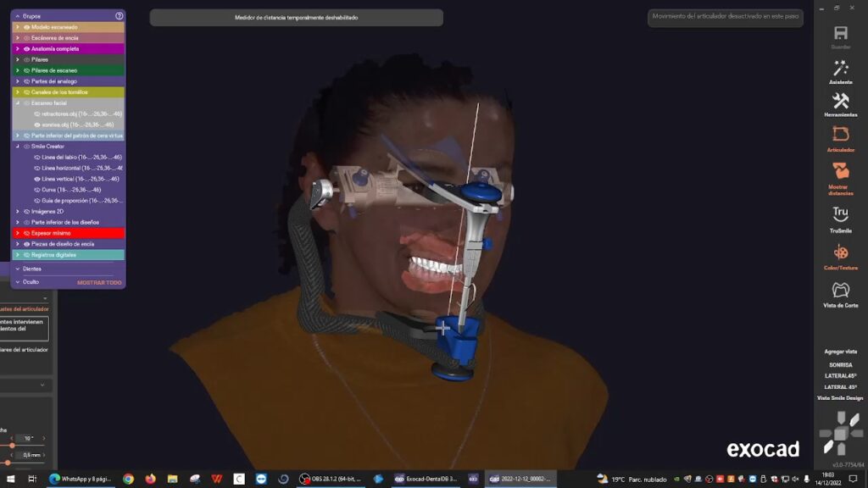Adjust the angle slider handle near 10°

[x=12, y=446]
